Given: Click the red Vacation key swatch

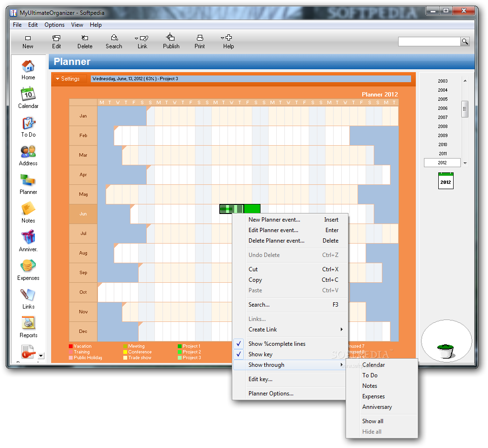Looking at the screenshot, I should [71, 346].
